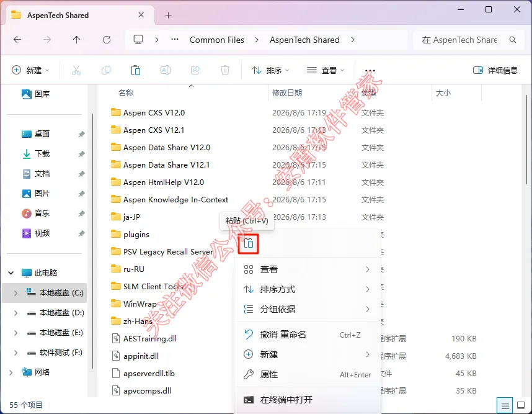Unpin Videos using its pin icon

click(x=81, y=233)
